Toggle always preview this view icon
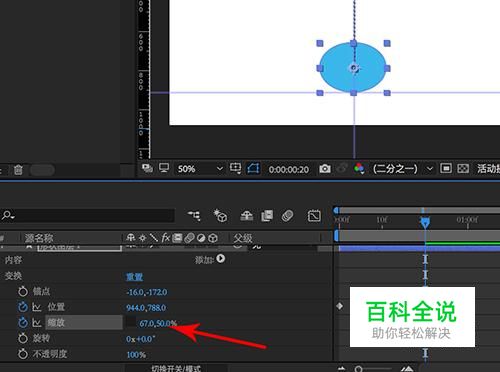 pyautogui.click(x=147, y=168)
